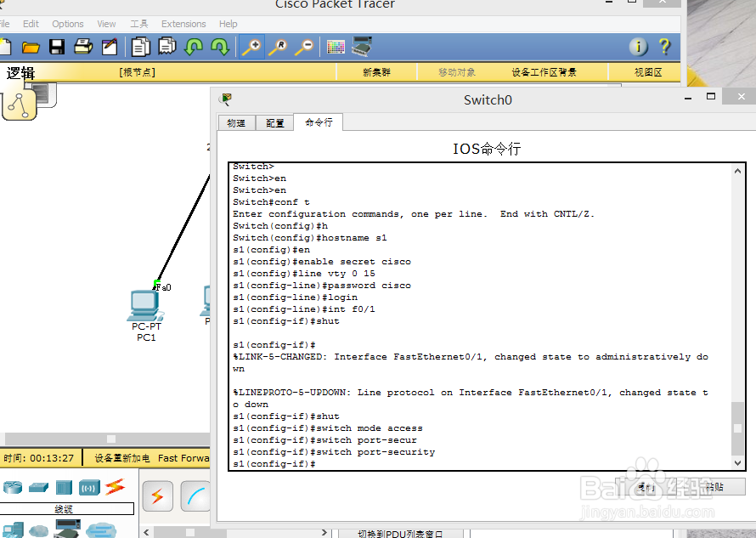Open a file with the folder icon

click(x=31, y=47)
